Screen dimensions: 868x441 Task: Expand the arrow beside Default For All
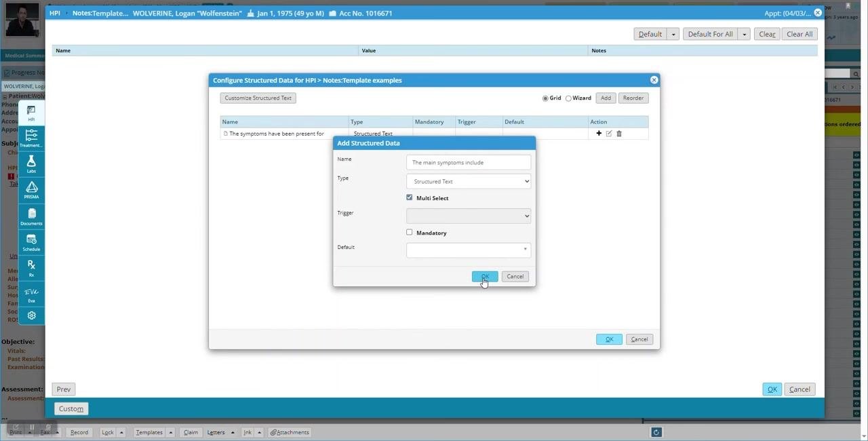point(744,34)
